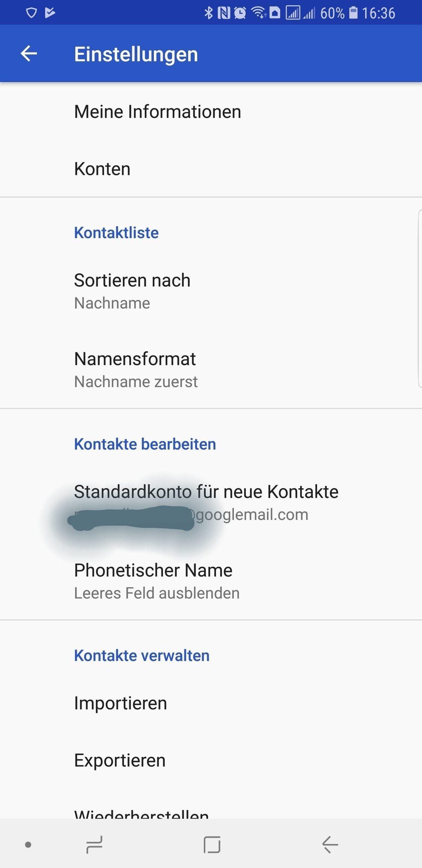Open the Konten settings entry
Screen dimensions: 422x868
[x=102, y=169]
